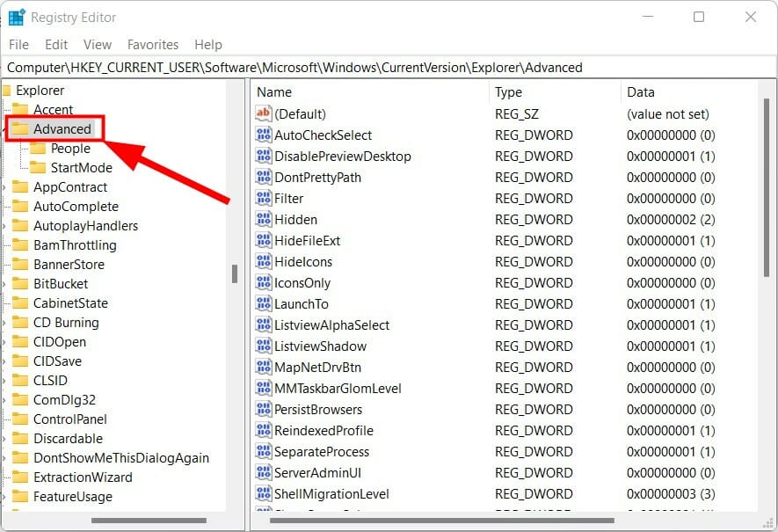The height and width of the screenshot is (532, 778).
Task: Expand the ComDlg32 key
Action: [4, 400]
